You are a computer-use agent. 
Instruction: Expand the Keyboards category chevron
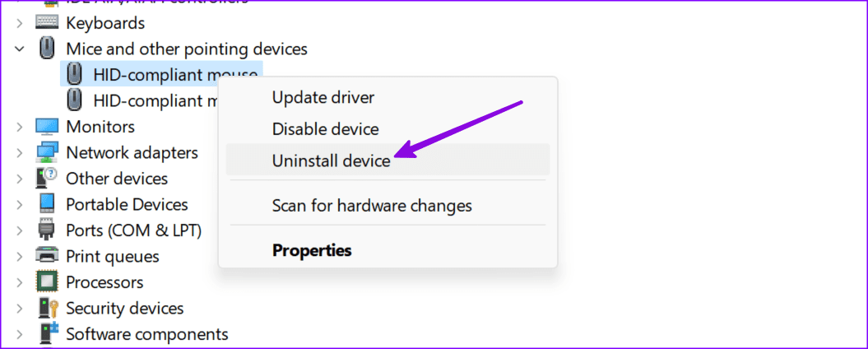point(20,23)
